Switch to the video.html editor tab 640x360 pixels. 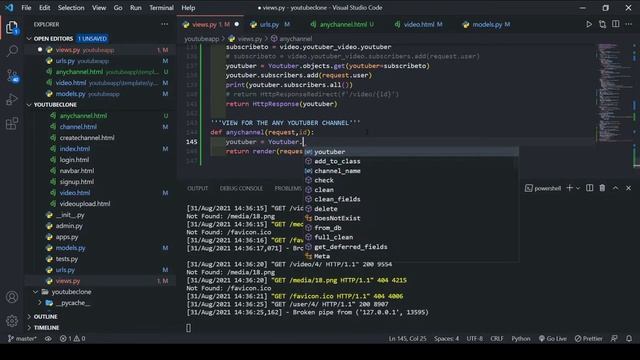(419, 24)
